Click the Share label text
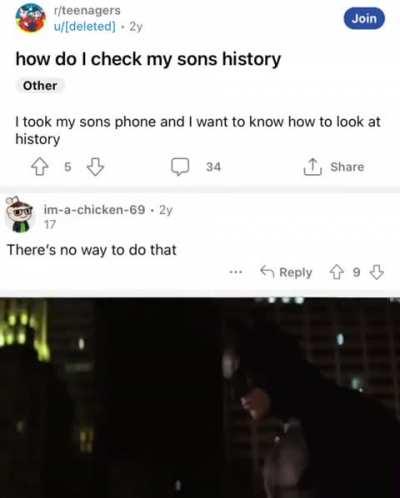 (x=347, y=167)
